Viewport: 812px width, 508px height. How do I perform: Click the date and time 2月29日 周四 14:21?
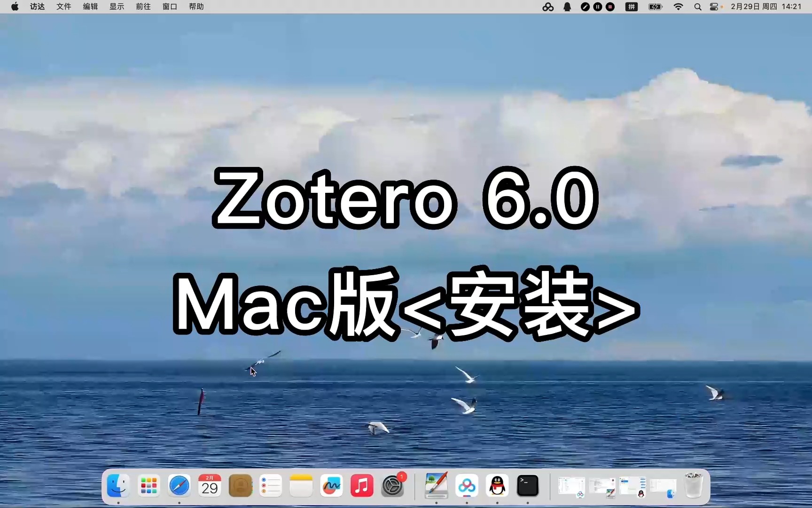pos(766,7)
